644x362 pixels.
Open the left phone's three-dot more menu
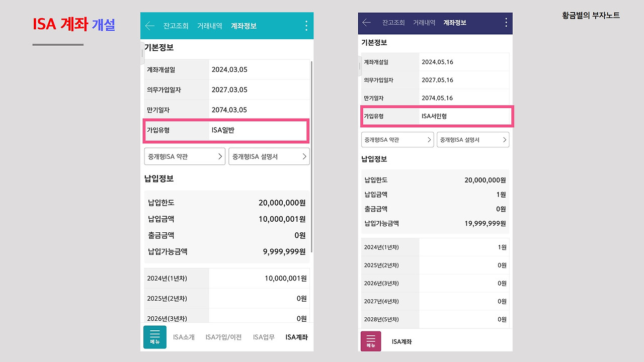click(305, 26)
